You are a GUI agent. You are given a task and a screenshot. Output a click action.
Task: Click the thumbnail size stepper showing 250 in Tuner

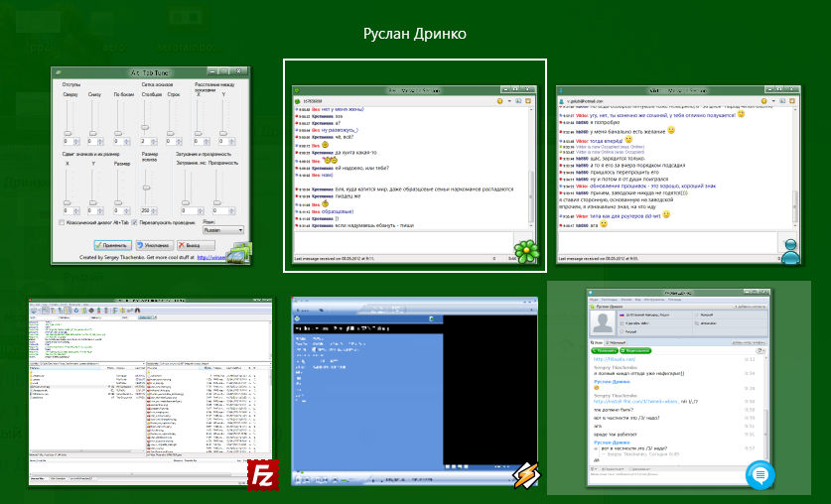tap(149, 210)
